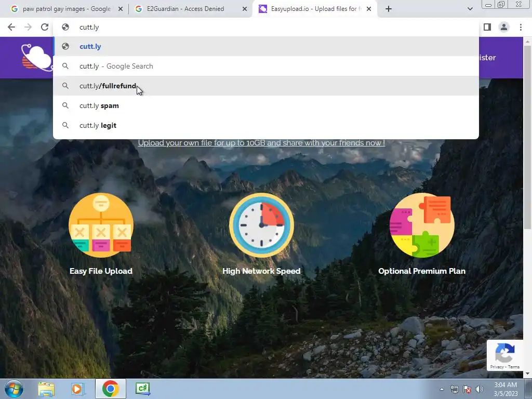The image size is (532, 399).
Task: Click the Chrome taskbar icon
Action: point(110,389)
